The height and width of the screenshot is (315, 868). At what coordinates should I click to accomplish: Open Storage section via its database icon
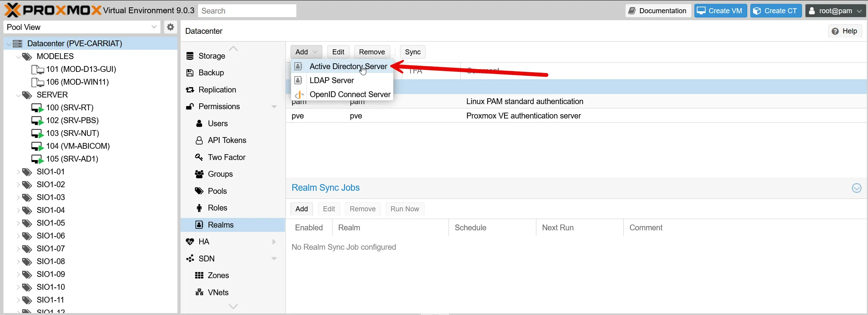click(x=190, y=56)
